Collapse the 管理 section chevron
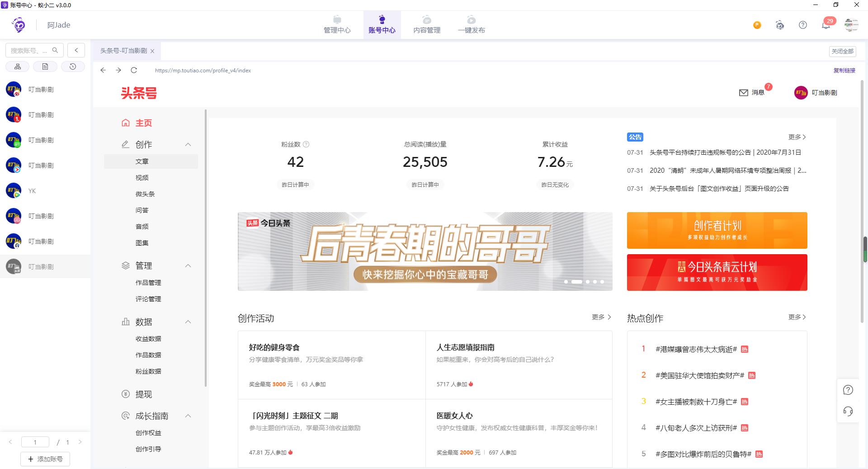 188,265
